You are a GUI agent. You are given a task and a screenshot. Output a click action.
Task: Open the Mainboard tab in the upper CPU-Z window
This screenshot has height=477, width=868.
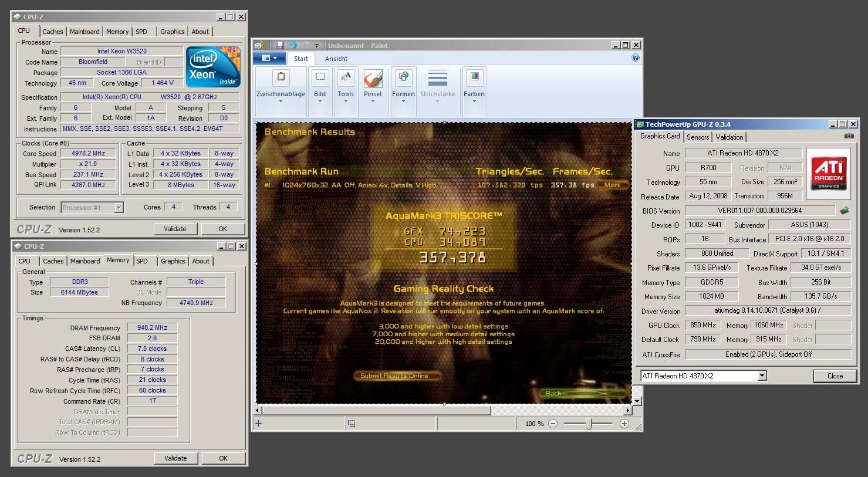click(85, 32)
